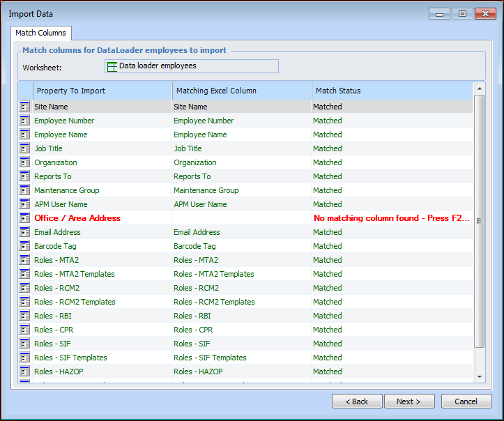Viewport: 504px width, 421px height.
Task: Click the Match Status column header
Action: 390,91
